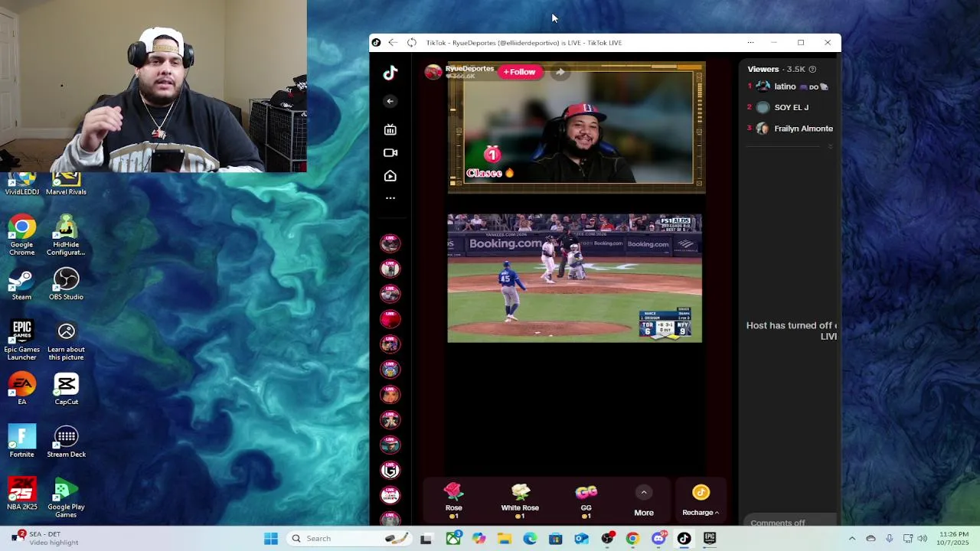Image resolution: width=980 pixels, height=551 pixels.
Task: Open Google Play Games desktop shortcut
Action: click(67, 498)
